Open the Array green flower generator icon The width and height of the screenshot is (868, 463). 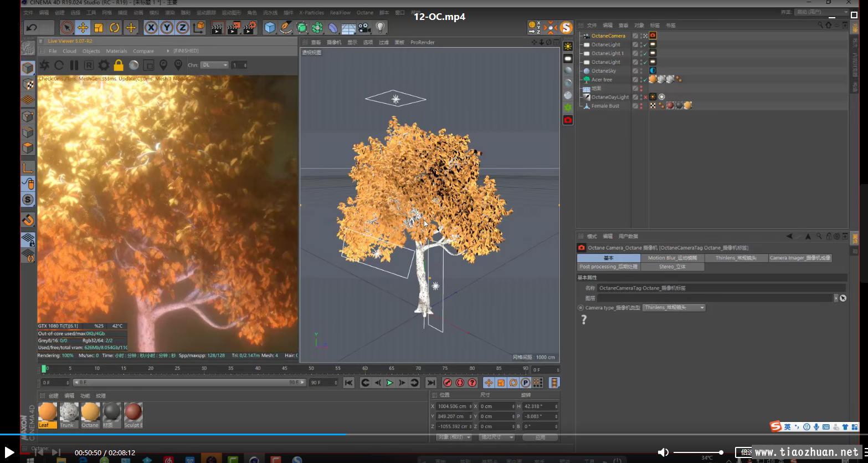tap(317, 27)
